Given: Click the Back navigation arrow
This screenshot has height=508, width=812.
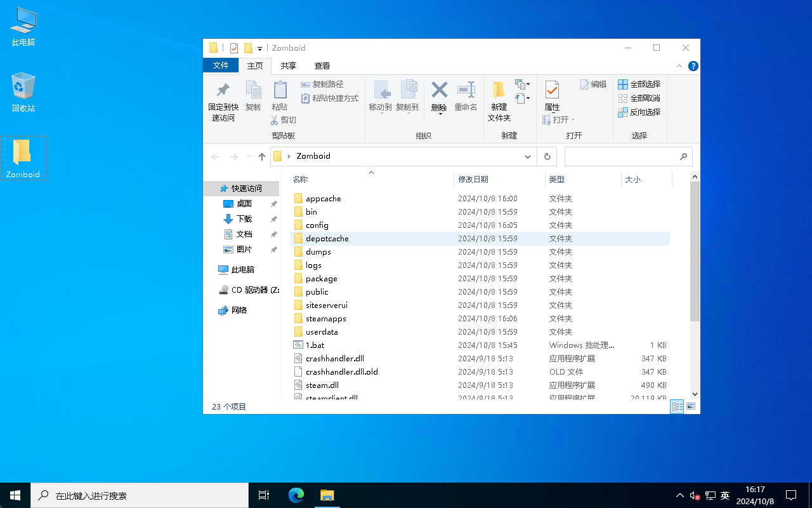Looking at the screenshot, I should coord(215,156).
